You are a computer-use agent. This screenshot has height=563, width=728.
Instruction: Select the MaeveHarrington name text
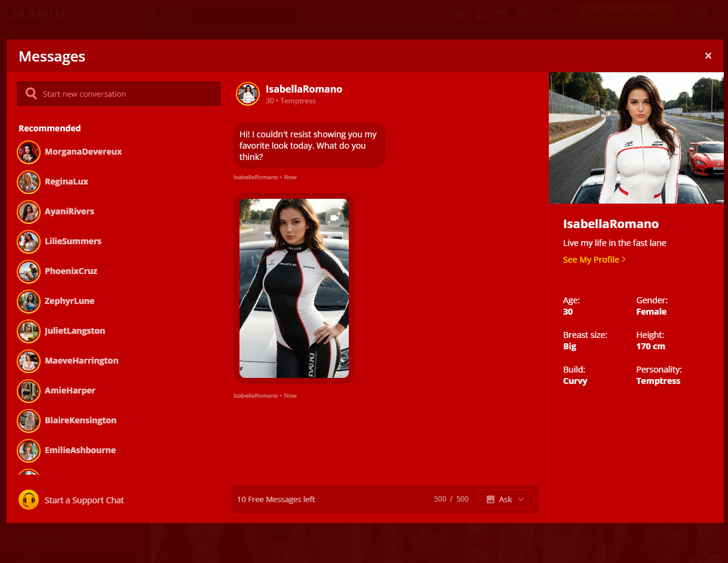81,361
